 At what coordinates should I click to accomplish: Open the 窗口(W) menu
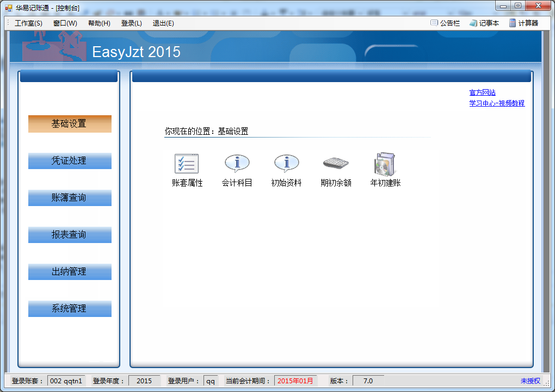(x=65, y=23)
